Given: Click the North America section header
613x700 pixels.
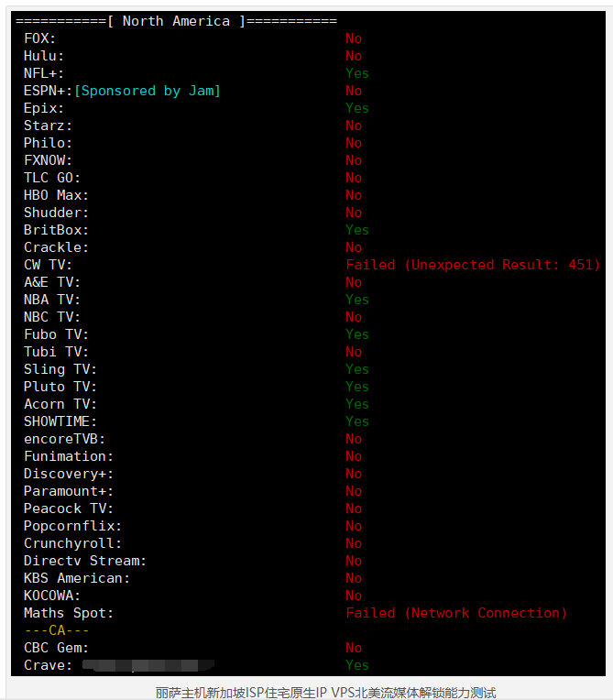Looking at the screenshot, I should pyautogui.click(x=176, y=21).
